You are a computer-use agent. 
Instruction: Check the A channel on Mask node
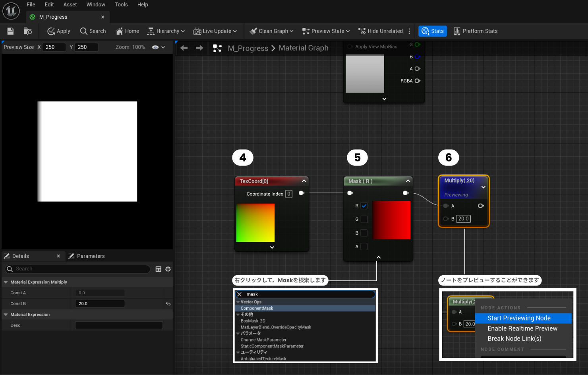pyautogui.click(x=364, y=247)
